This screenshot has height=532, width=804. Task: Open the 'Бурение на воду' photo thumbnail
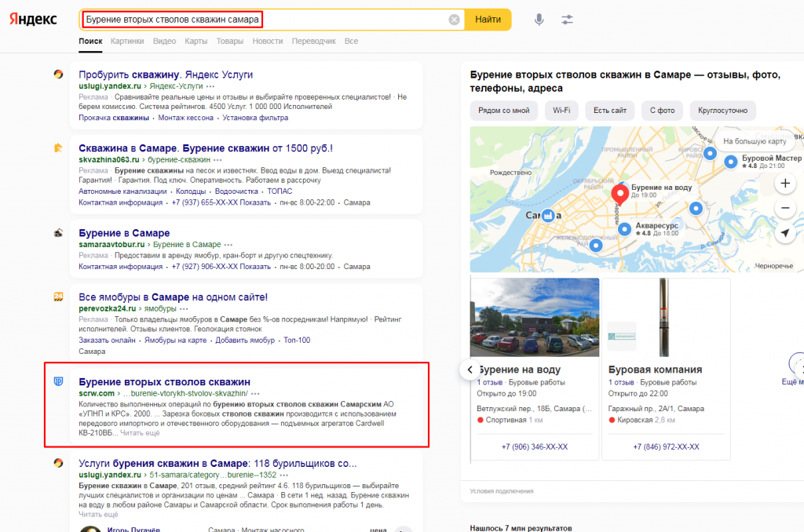tap(535, 317)
